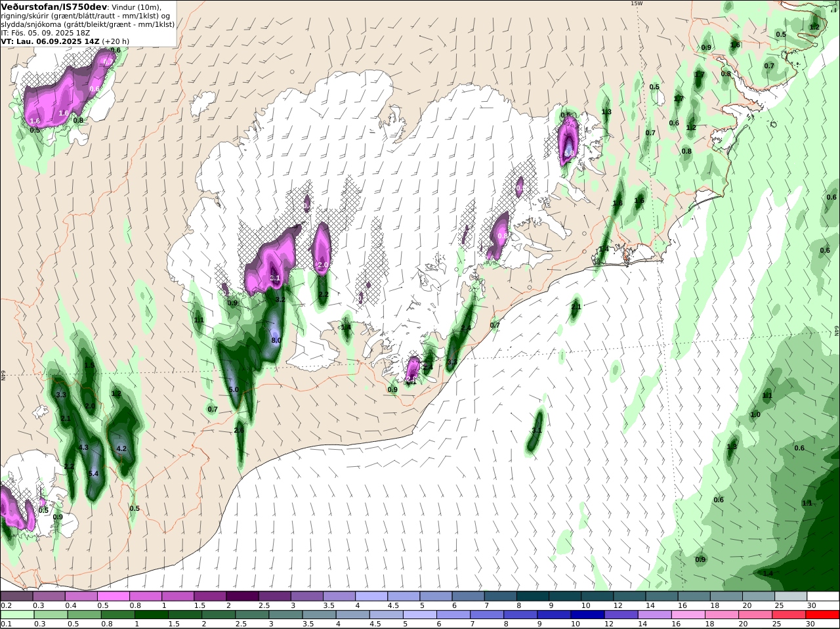Click the 4.3 rainfall value label

83,447
